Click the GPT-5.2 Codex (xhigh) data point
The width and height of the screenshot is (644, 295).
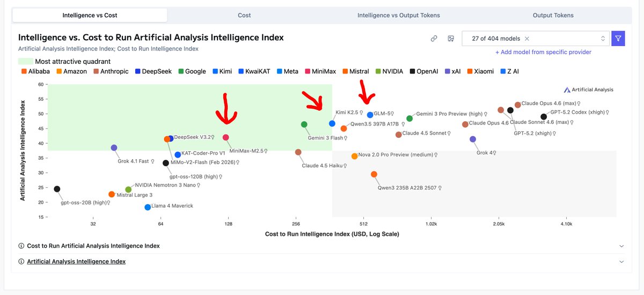click(544, 116)
